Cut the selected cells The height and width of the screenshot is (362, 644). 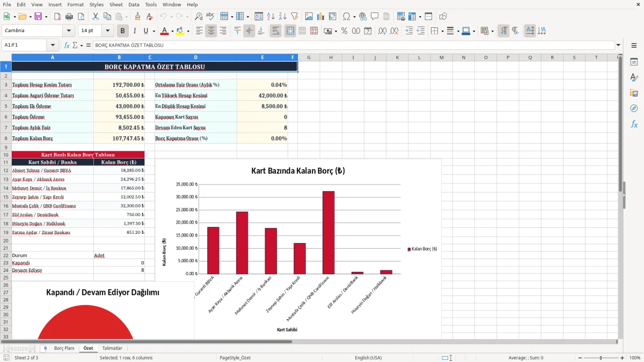click(x=96, y=17)
